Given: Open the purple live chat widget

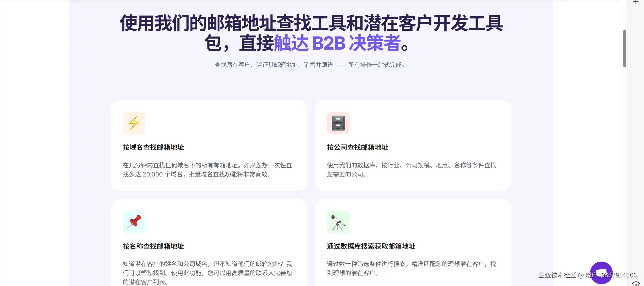Looking at the screenshot, I should point(601,273).
